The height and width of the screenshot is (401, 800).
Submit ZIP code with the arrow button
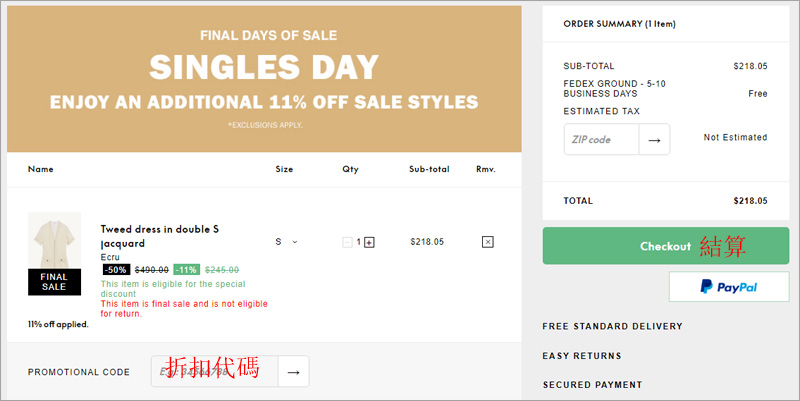[x=654, y=140]
